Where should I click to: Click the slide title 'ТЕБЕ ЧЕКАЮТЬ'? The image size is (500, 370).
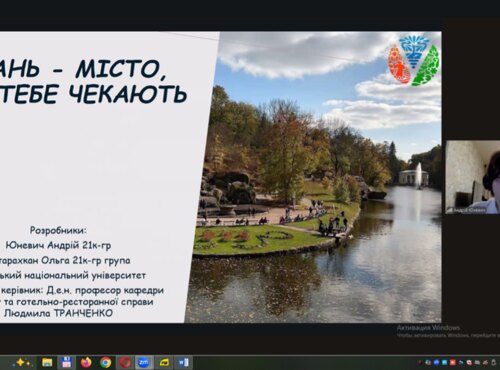[x=94, y=94]
